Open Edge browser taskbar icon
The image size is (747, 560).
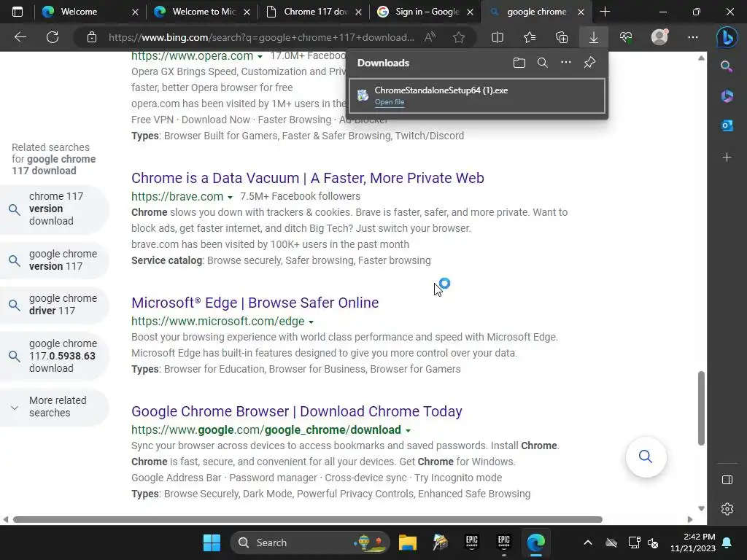click(x=536, y=542)
